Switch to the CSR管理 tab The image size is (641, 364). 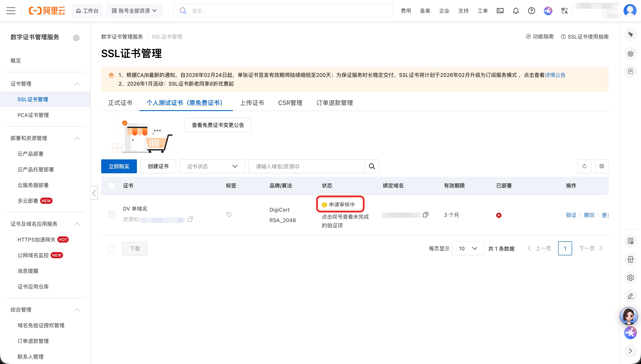[290, 103]
